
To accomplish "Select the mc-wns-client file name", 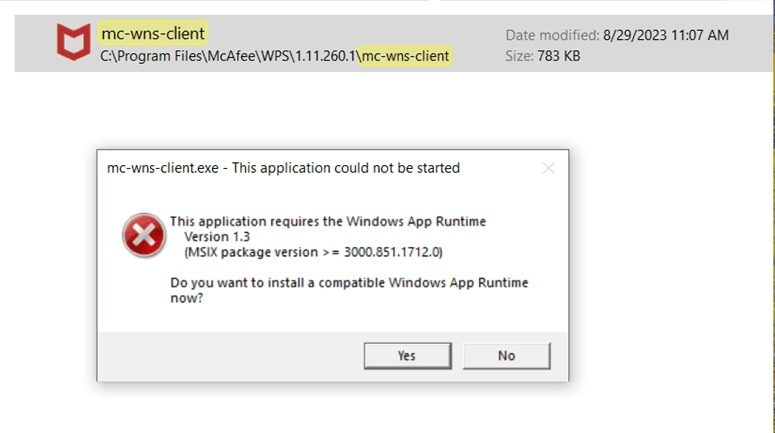I will pos(153,34).
